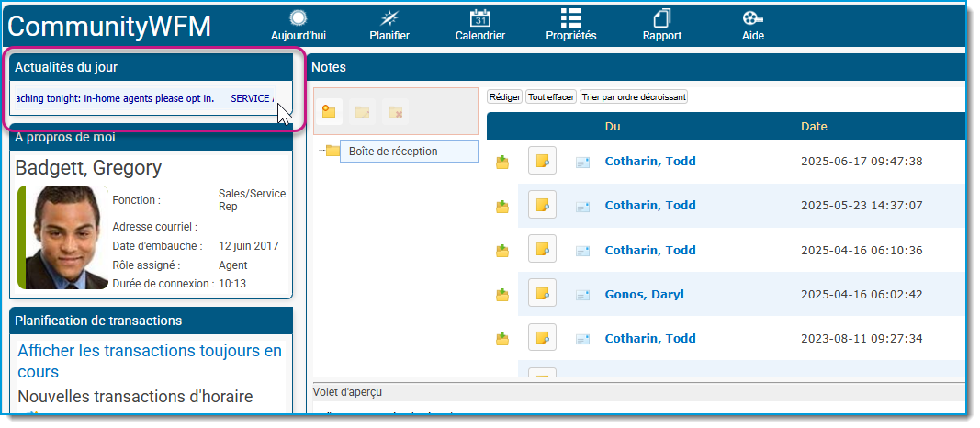Select the Boîte de réception folder
The height and width of the screenshot is (428, 980).
(x=409, y=152)
